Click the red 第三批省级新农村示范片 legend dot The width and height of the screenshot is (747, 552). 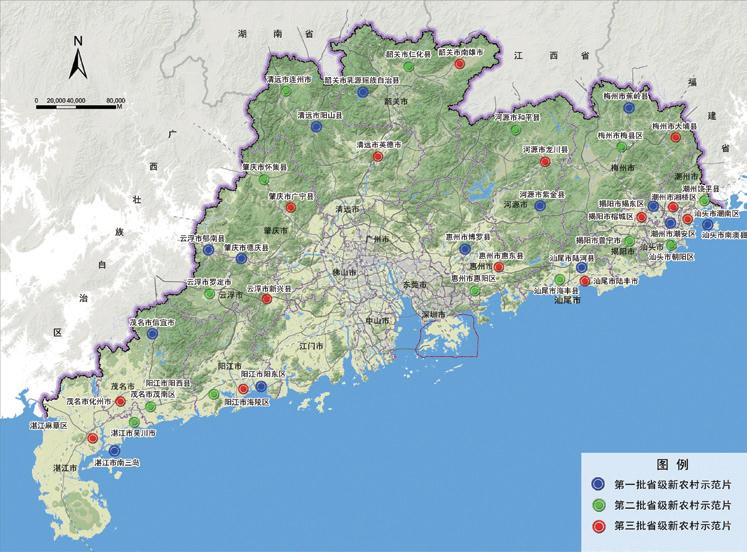(597, 524)
